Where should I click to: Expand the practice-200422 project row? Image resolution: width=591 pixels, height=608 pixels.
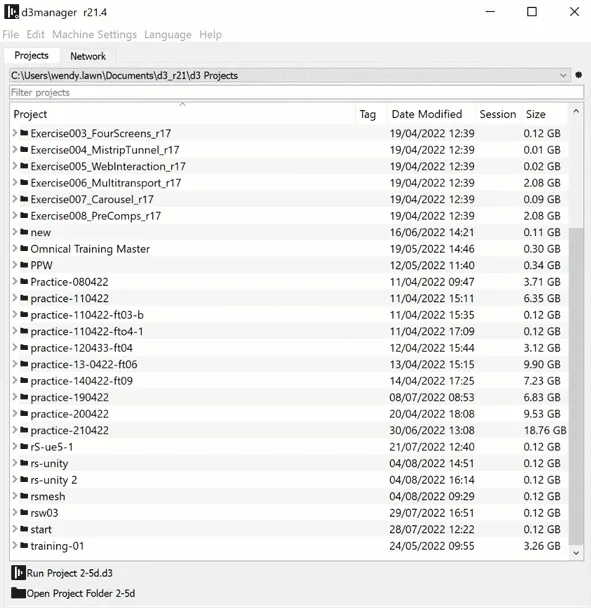point(15,413)
